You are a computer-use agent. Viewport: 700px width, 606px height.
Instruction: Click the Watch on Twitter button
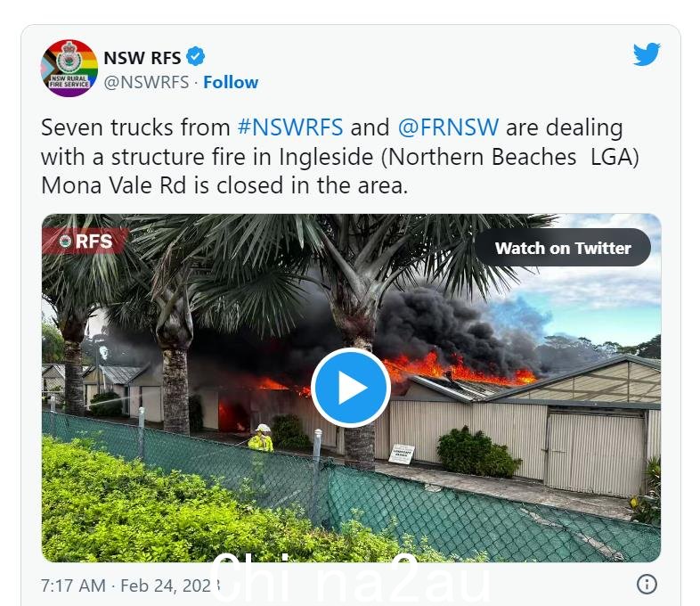563,248
